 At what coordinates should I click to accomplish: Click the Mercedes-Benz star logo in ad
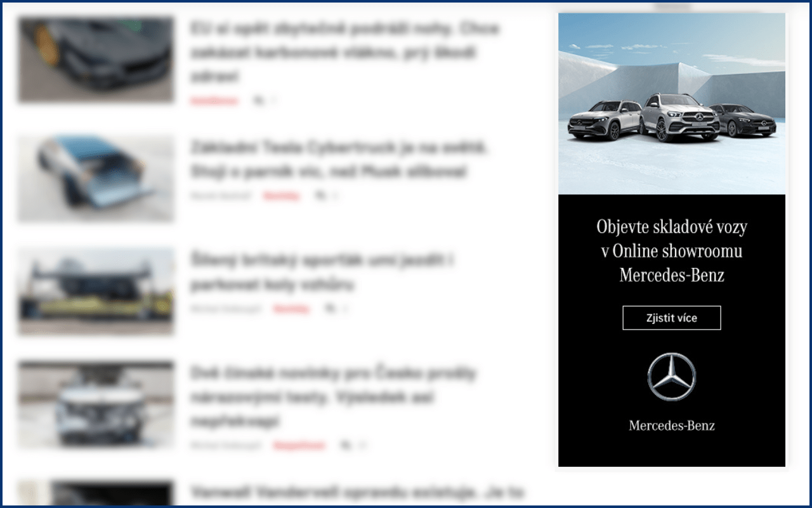(x=671, y=377)
